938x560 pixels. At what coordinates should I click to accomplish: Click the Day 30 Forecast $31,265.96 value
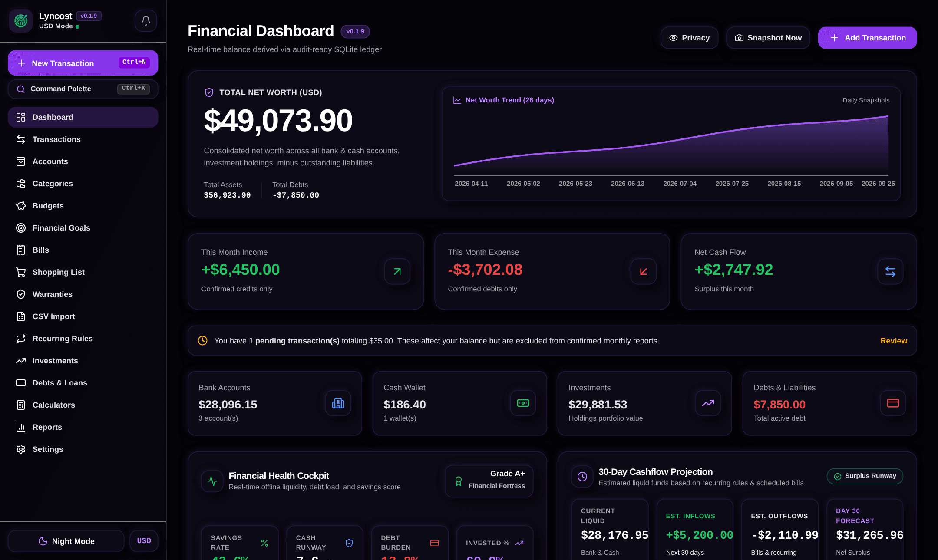(x=870, y=535)
